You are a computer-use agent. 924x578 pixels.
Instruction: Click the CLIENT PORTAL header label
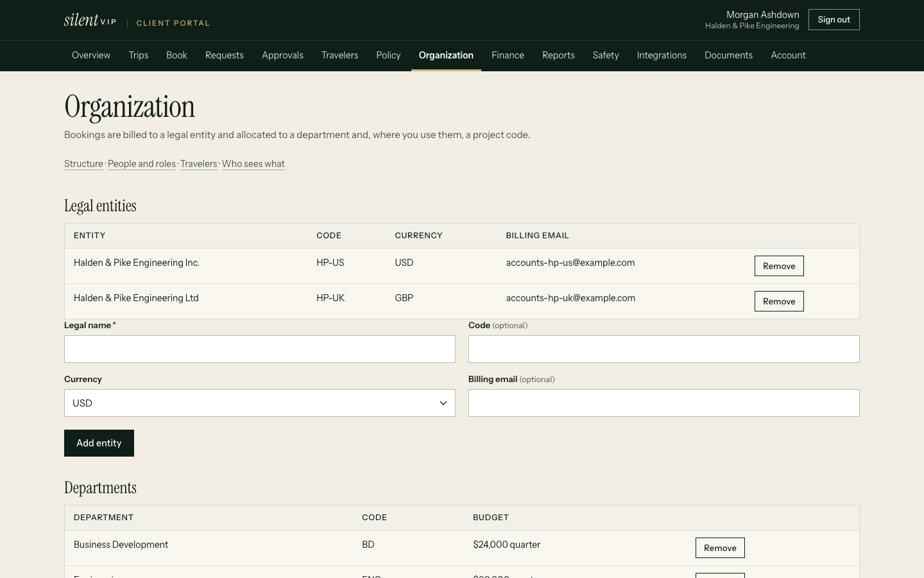click(173, 23)
